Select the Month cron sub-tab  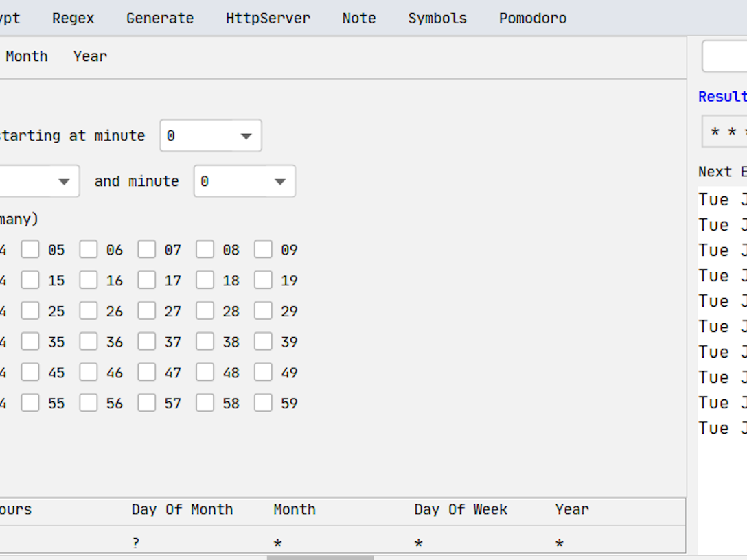click(x=27, y=57)
